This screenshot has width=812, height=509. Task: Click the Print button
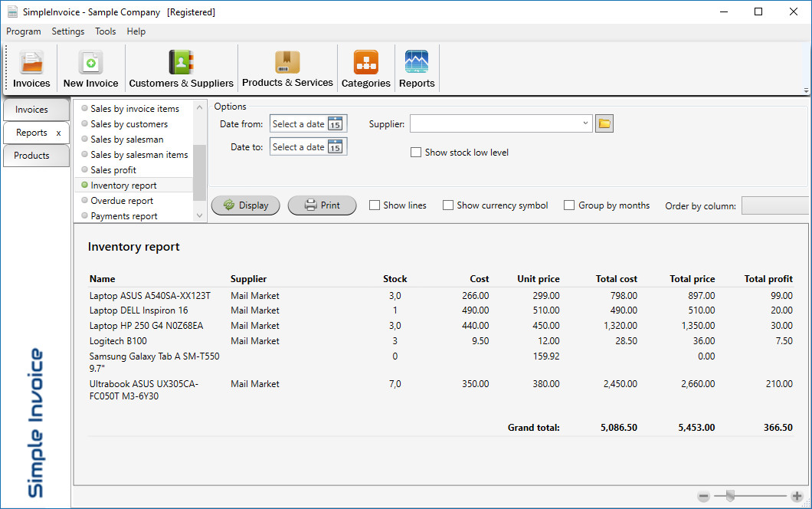tap(322, 205)
